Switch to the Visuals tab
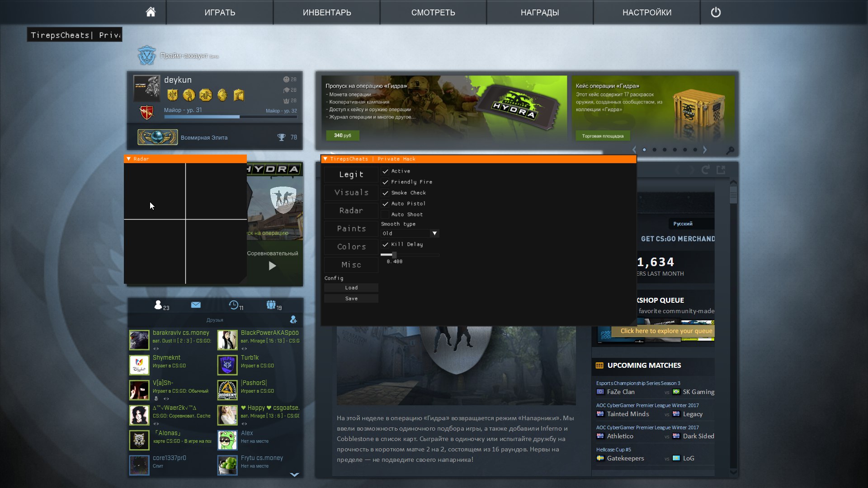This screenshot has height=488, width=868. click(x=351, y=192)
